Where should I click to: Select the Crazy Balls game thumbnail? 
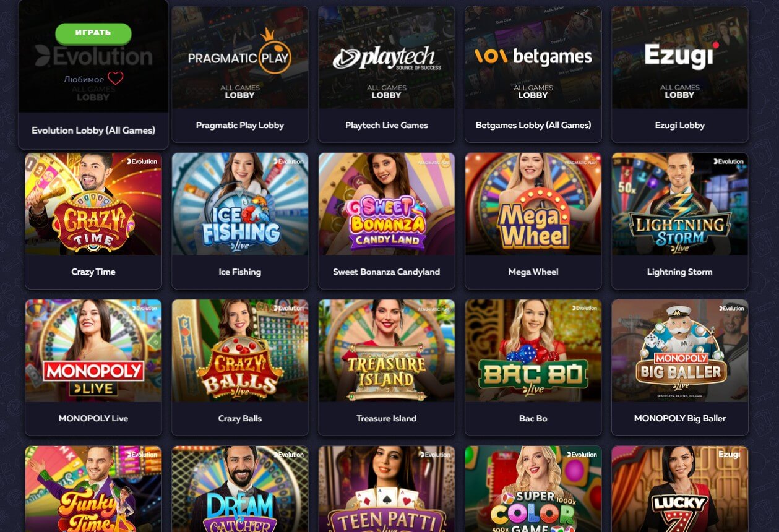click(239, 367)
